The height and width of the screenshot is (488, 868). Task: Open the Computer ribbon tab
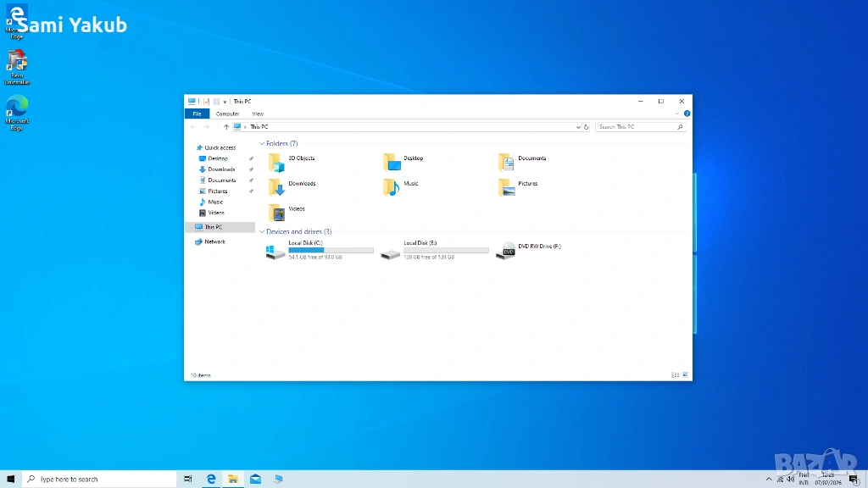pyautogui.click(x=227, y=114)
